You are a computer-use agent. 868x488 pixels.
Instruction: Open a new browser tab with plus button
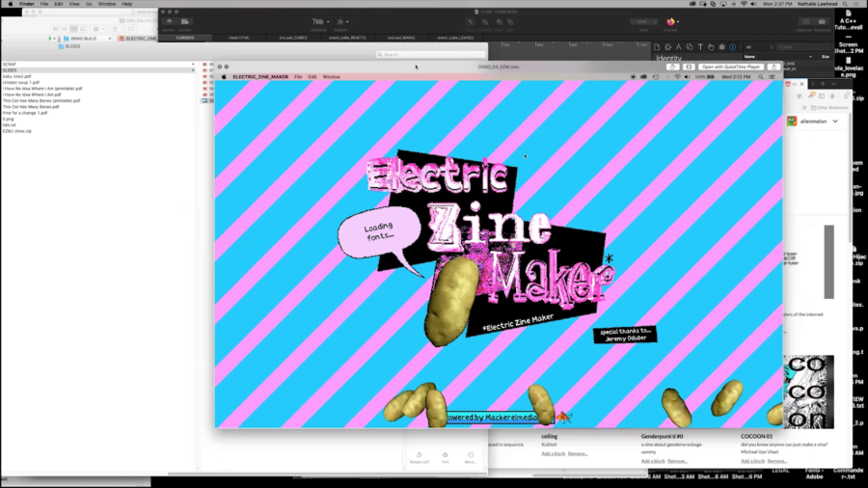click(823, 84)
